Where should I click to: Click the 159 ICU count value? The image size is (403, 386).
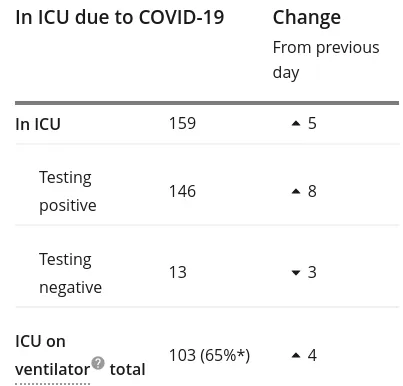click(x=182, y=124)
